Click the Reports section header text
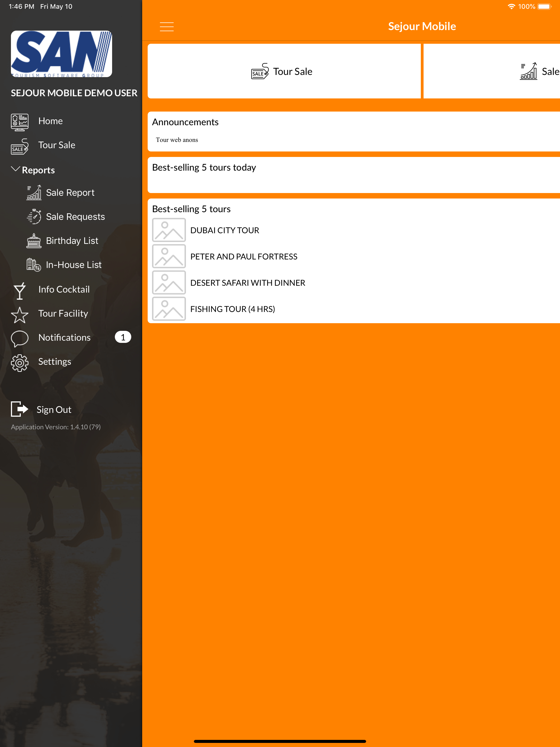560x747 pixels. click(x=38, y=170)
